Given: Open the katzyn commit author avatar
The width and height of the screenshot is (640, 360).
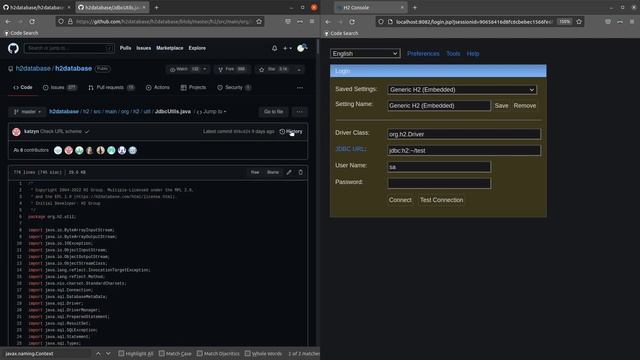Looking at the screenshot, I should point(16,131).
